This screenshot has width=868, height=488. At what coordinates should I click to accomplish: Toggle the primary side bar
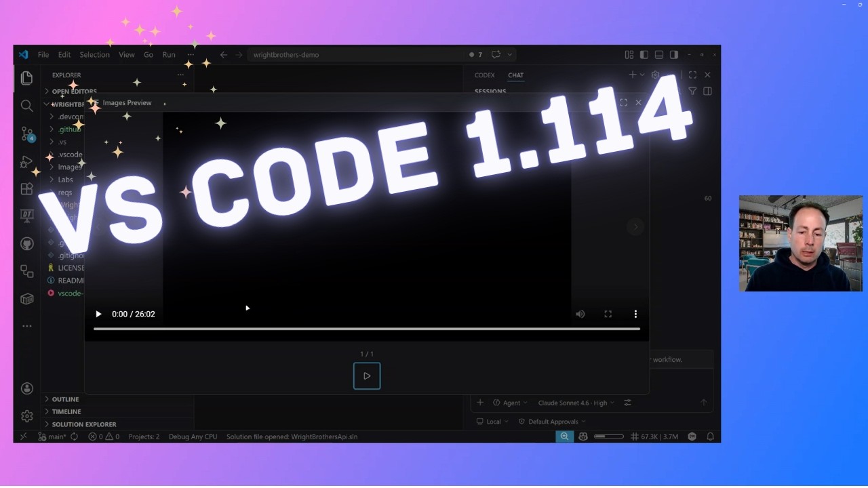point(644,55)
